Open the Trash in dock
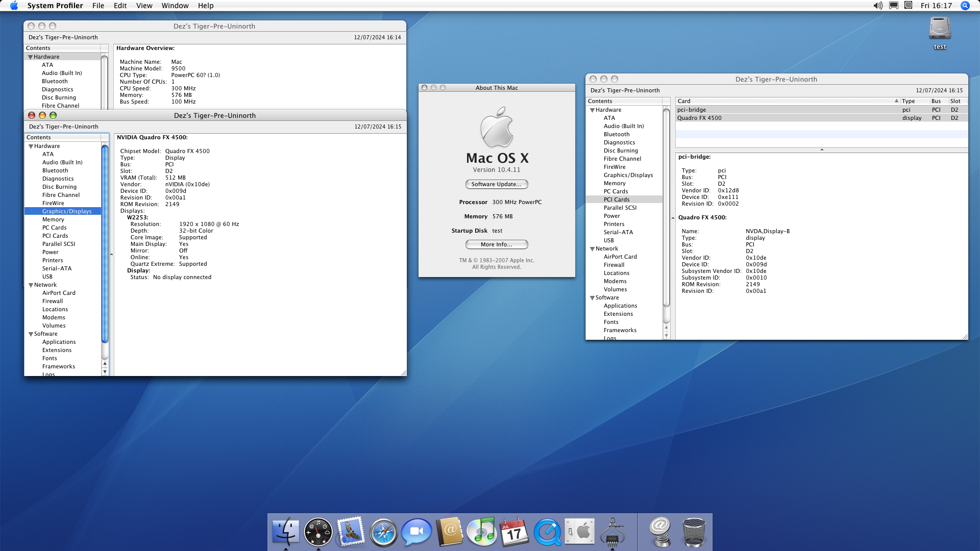Viewport: 980px width, 551px height. 694,532
